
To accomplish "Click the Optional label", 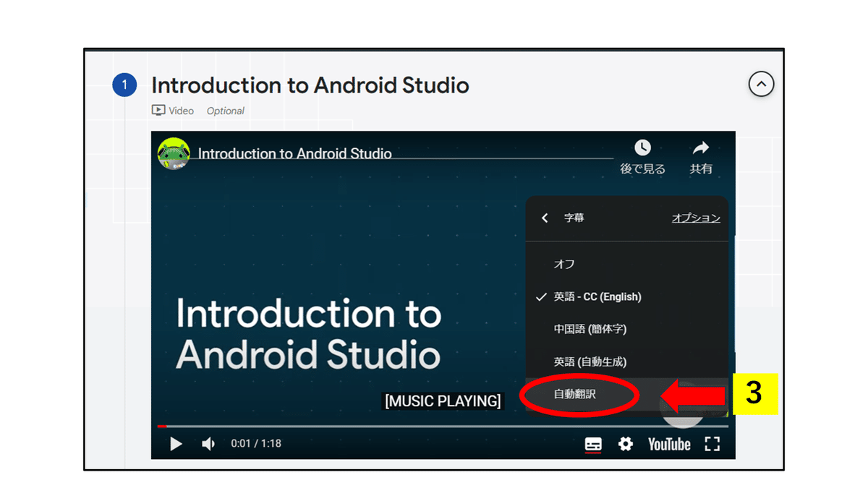I will [x=226, y=111].
